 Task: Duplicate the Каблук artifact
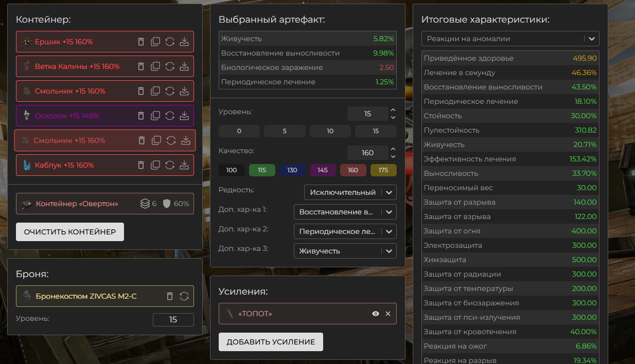[x=155, y=165]
